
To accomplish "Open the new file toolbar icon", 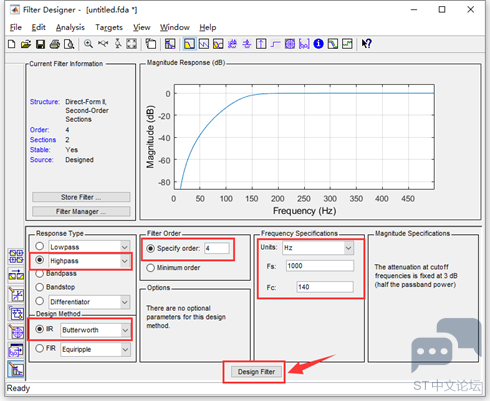I will pos(11,44).
